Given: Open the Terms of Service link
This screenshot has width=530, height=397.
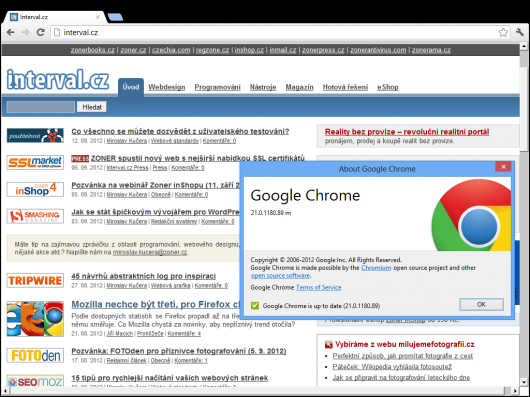Looking at the screenshot, I should [x=318, y=288].
